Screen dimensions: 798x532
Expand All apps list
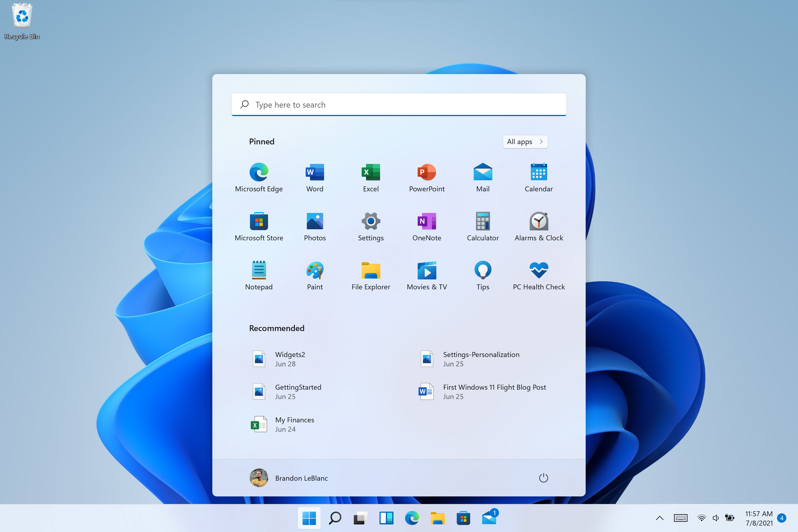[x=525, y=141]
